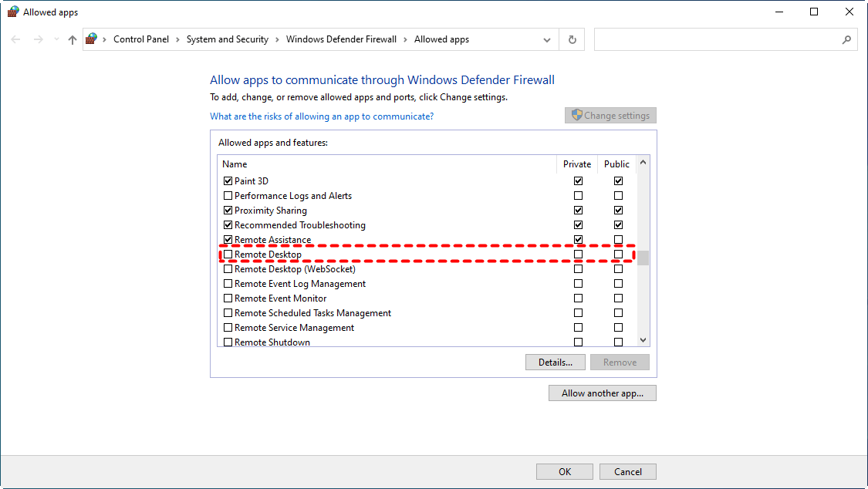Click the list scrollbar thumb
The image size is (868, 489).
[643, 258]
